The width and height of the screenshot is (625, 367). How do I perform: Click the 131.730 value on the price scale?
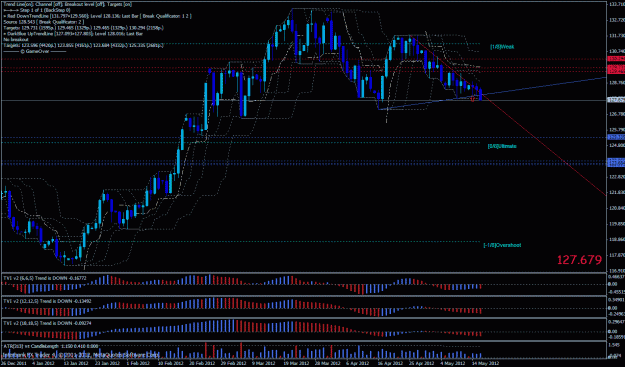616,35
